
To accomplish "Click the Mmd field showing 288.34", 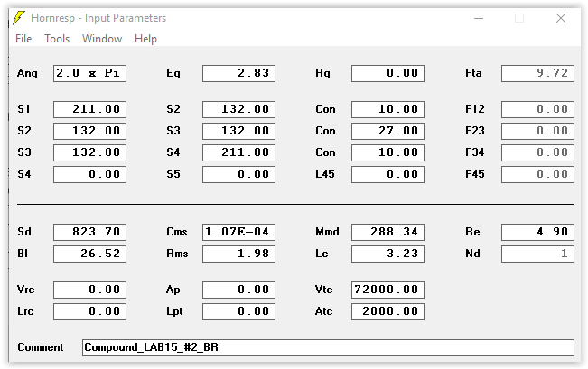I will click(x=387, y=232).
